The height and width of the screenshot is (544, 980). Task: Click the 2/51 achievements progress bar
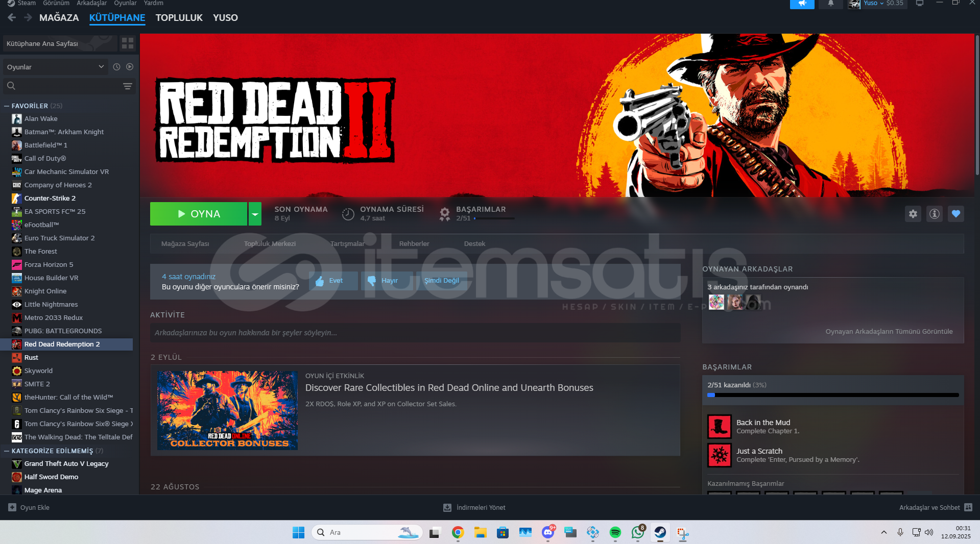[x=833, y=395]
